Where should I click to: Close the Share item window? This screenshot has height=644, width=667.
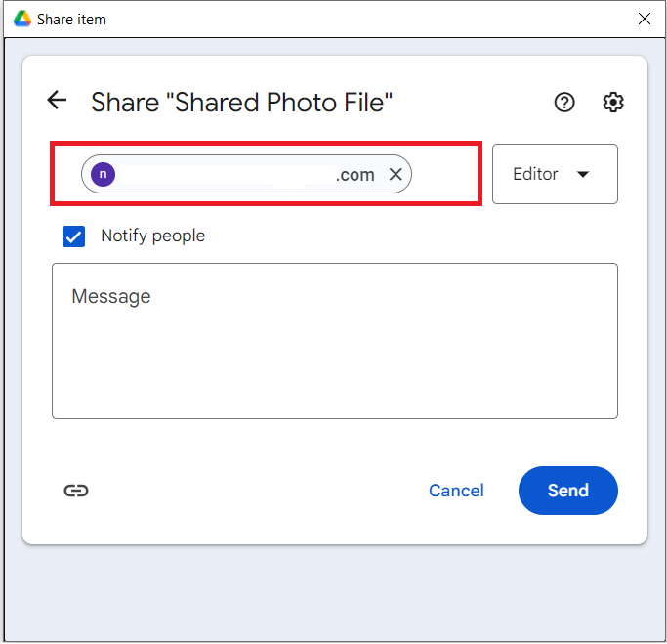pos(644,19)
